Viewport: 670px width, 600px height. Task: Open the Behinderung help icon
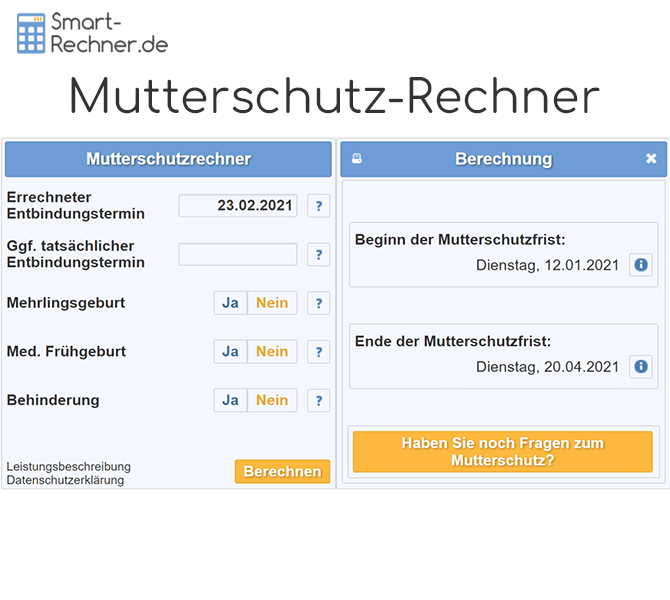tap(318, 401)
